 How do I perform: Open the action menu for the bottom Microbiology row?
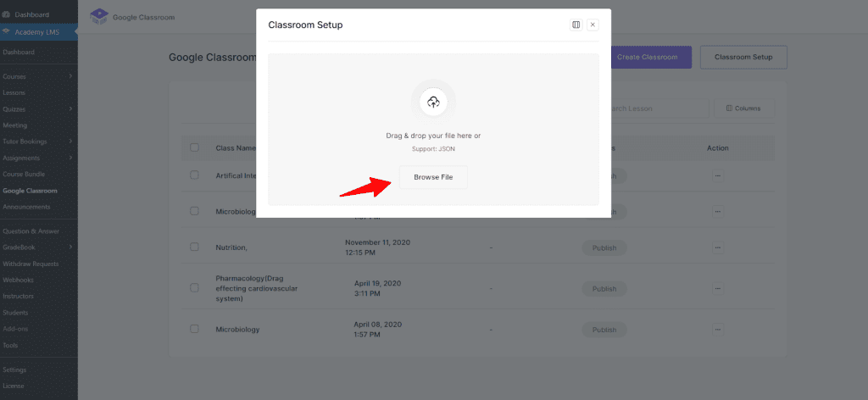point(717,329)
